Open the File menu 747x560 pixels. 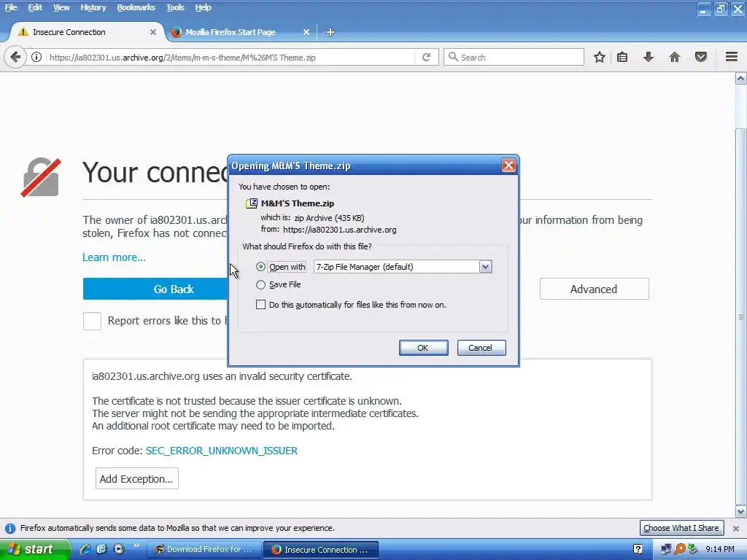pyautogui.click(x=11, y=7)
